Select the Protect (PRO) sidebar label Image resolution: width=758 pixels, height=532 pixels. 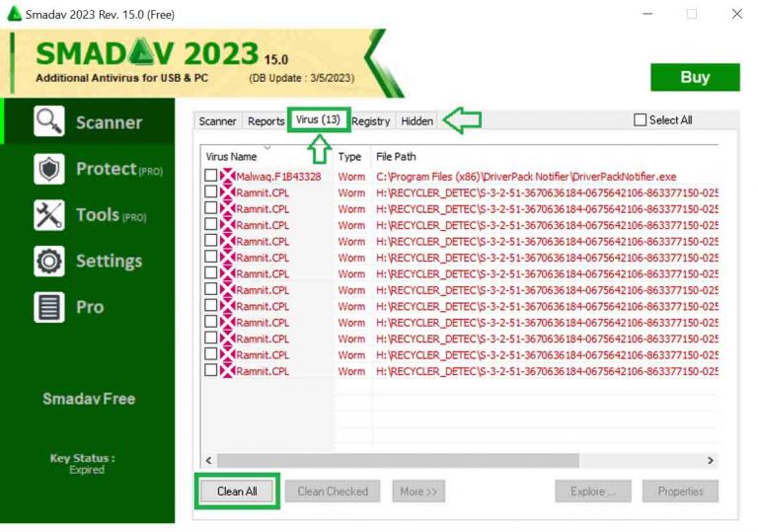(119, 169)
